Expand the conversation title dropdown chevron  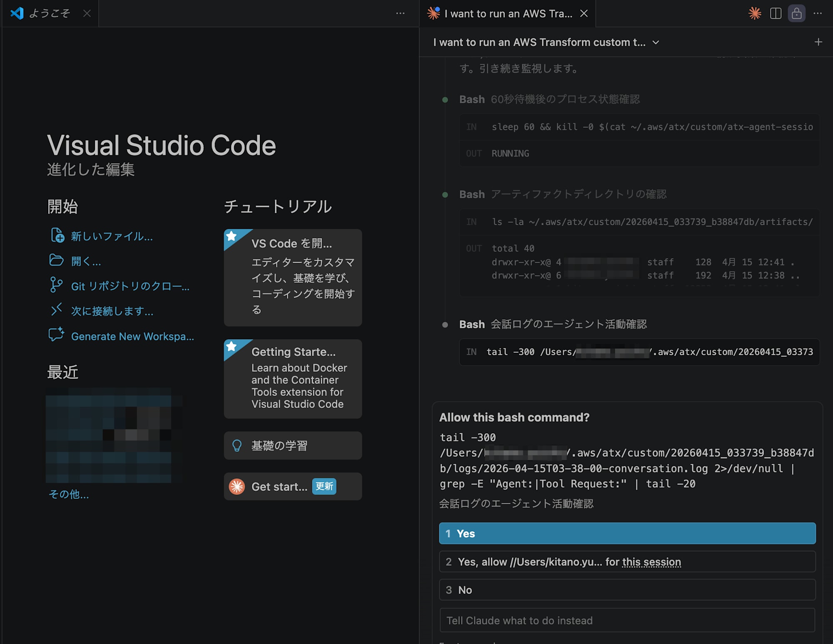(656, 42)
